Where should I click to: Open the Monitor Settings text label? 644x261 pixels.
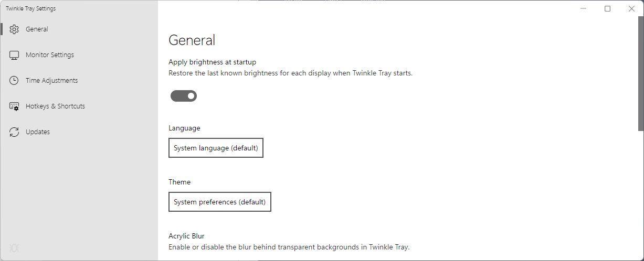pos(50,55)
